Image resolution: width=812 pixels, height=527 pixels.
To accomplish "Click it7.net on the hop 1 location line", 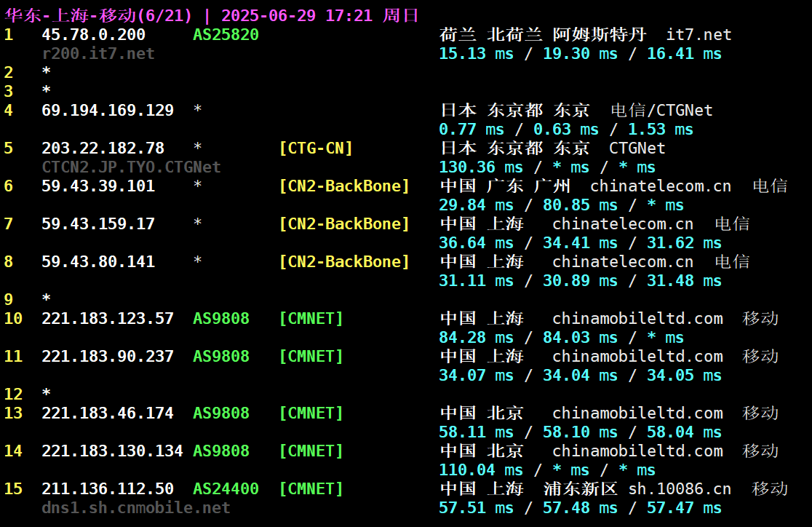I will coord(698,35).
